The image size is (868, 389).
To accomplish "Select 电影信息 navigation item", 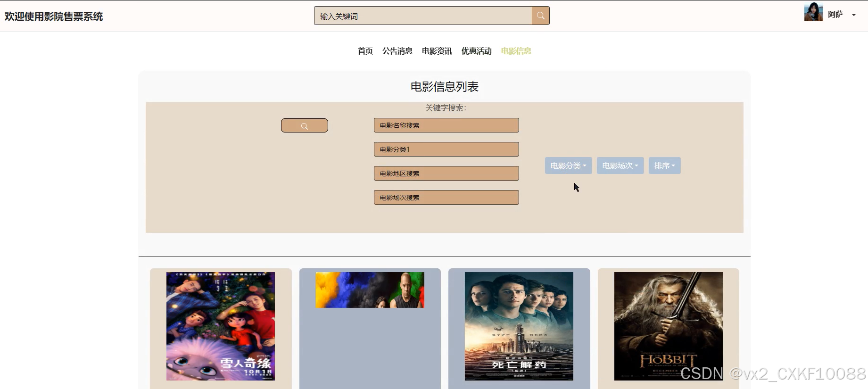I will click(x=516, y=51).
